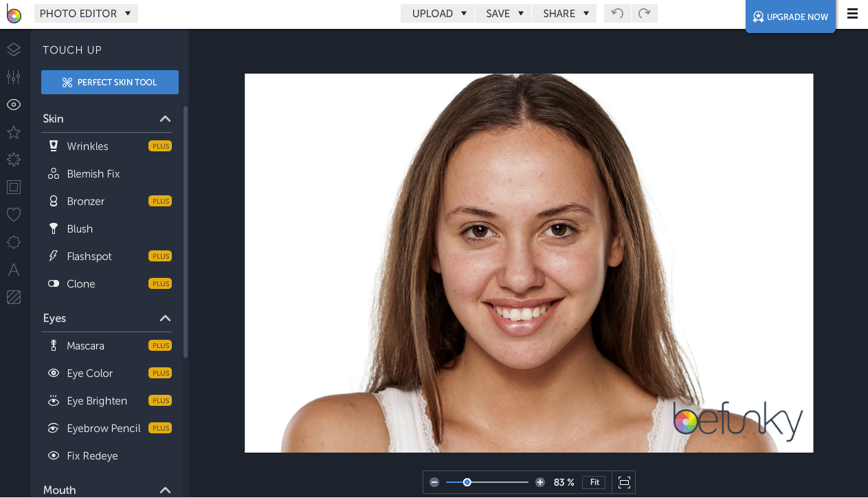
Task: Collapse the Eyes tools section
Action: pyautogui.click(x=165, y=318)
